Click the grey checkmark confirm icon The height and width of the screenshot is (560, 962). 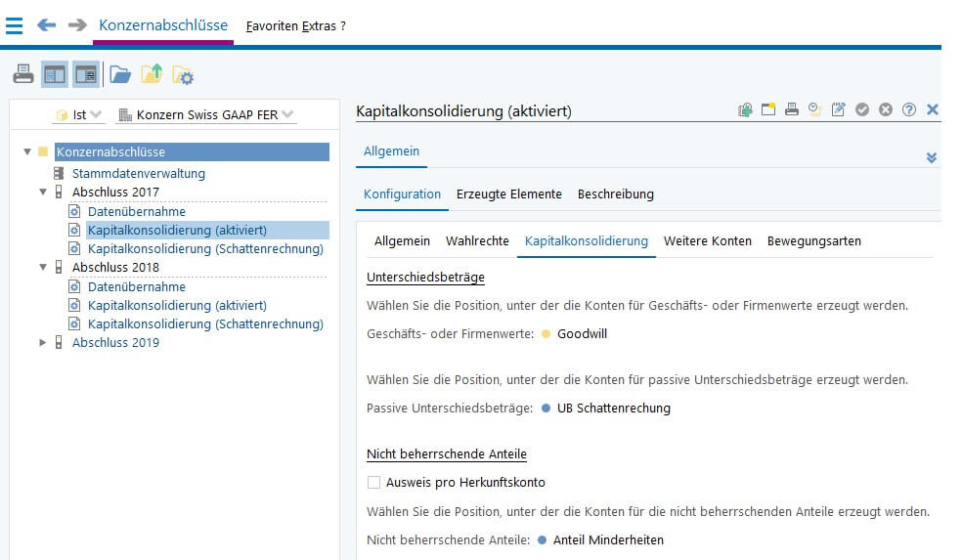862,109
